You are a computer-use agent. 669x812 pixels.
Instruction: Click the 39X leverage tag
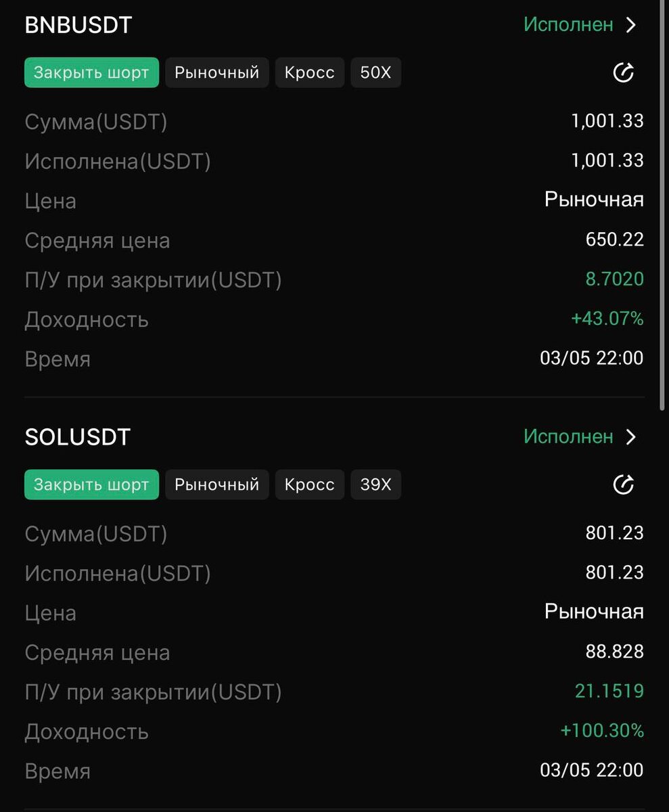[x=375, y=484]
